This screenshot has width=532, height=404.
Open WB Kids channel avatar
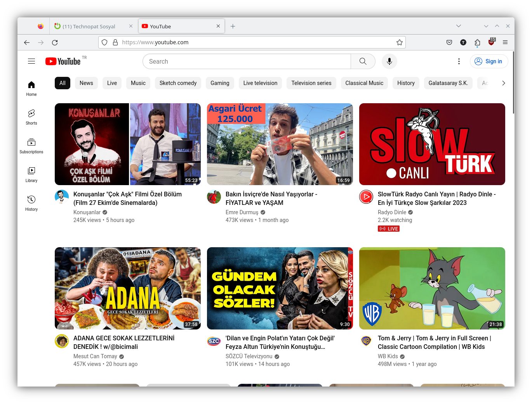point(366,341)
